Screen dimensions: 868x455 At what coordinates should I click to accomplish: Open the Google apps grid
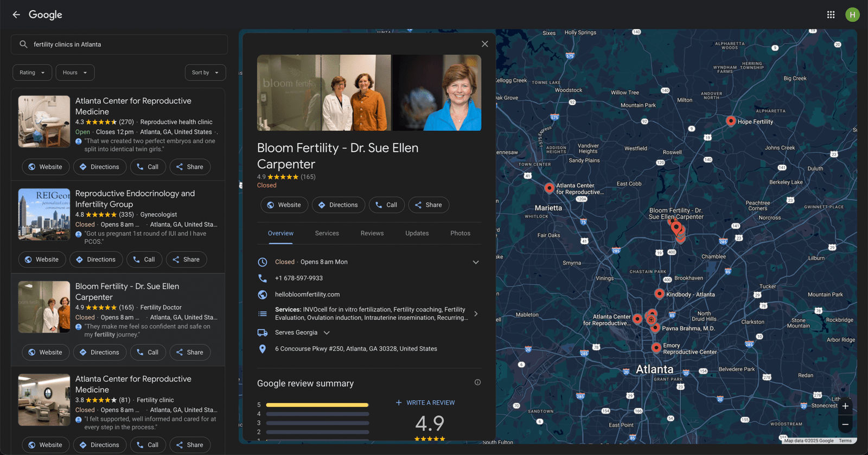point(831,15)
